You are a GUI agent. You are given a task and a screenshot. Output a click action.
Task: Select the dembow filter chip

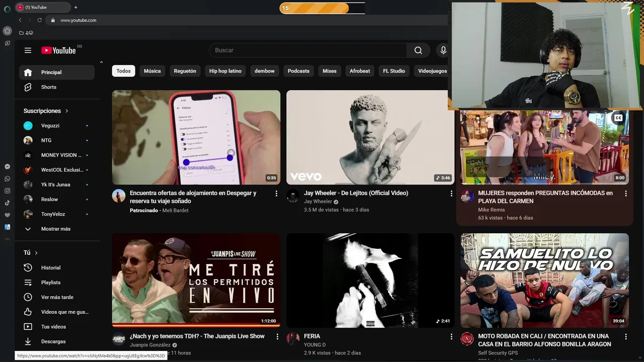pyautogui.click(x=265, y=71)
